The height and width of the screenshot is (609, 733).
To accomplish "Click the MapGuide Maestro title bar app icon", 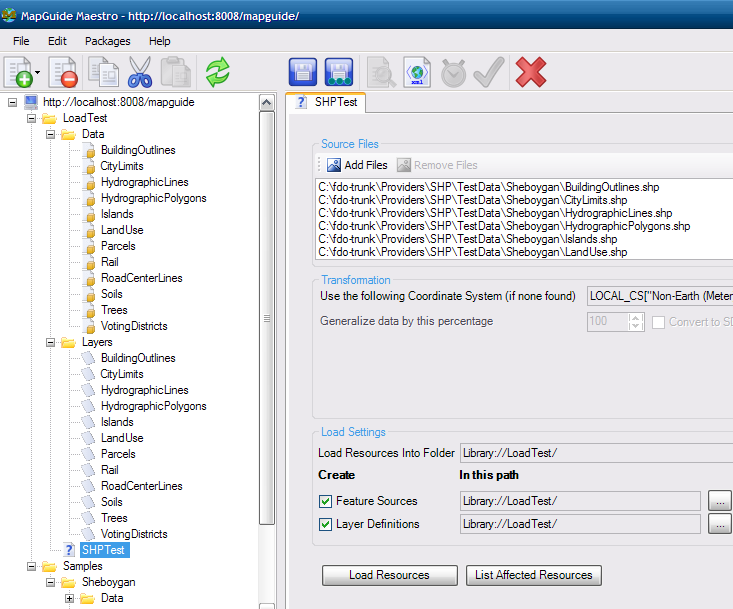I will click(x=8, y=15).
